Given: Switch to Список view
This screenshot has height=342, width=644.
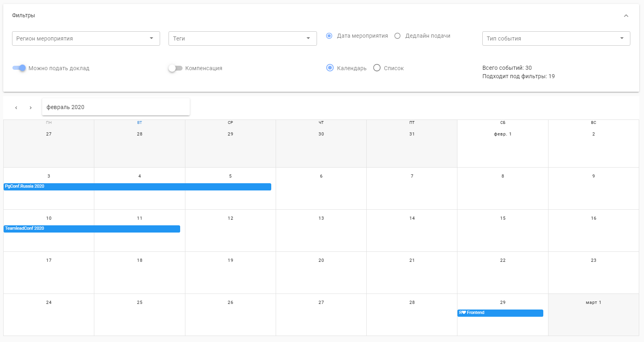Looking at the screenshot, I should [x=377, y=68].
